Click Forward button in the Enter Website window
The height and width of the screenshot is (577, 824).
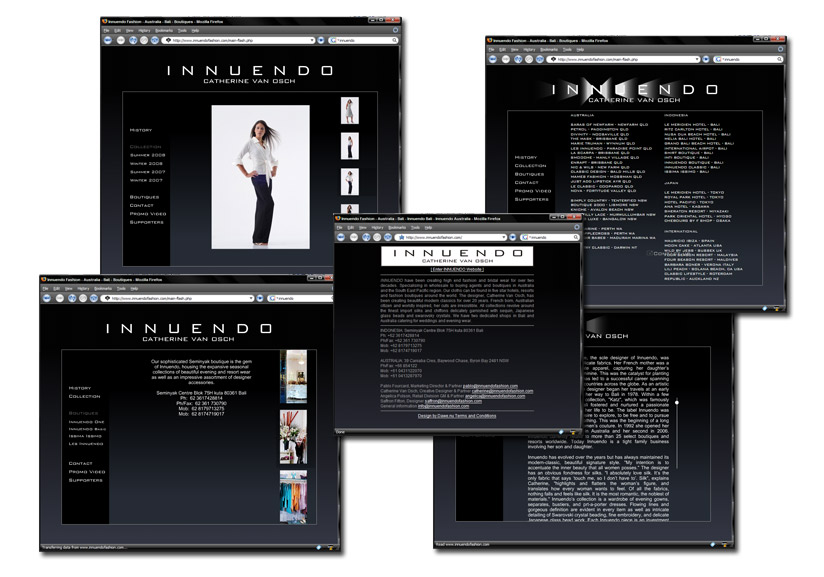point(354,238)
